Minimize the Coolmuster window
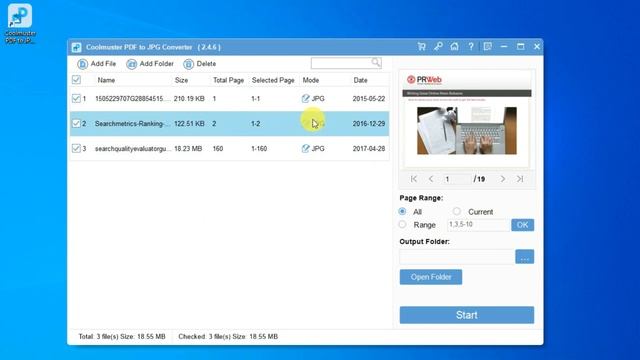This screenshot has width=640, height=360. [504, 47]
